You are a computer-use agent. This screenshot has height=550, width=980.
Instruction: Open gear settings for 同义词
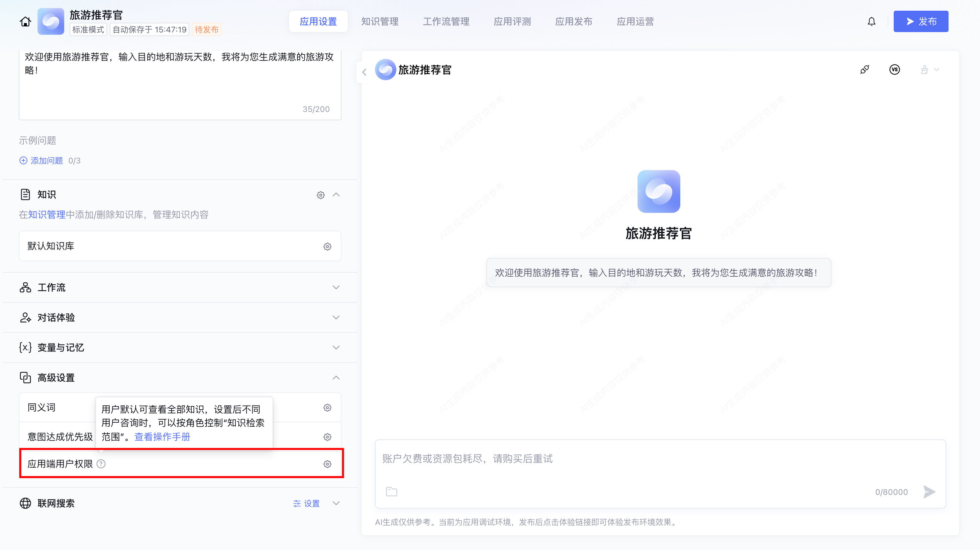click(x=327, y=408)
